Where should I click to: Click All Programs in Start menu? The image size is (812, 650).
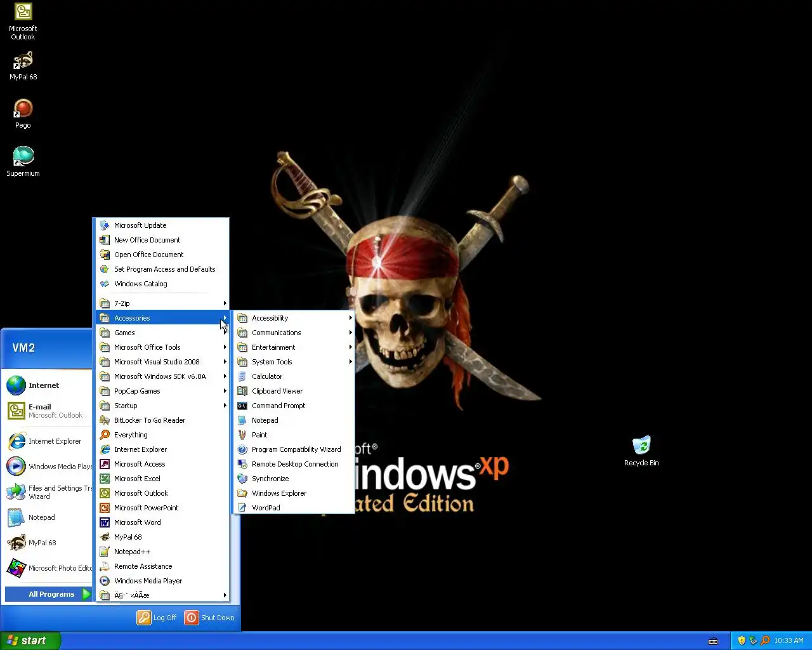coord(48,594)
